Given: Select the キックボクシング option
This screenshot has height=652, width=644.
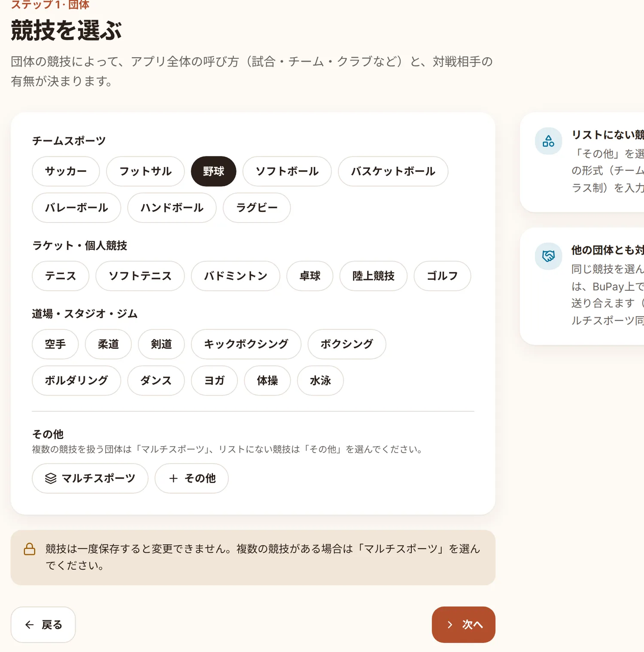Looking at the screenshot, I should [x=246, y=344].
